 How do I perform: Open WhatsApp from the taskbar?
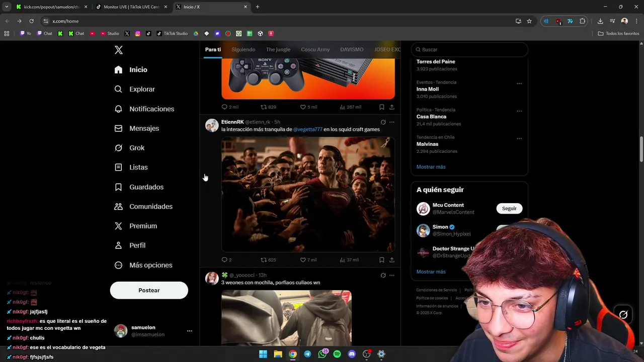(323, 354)
